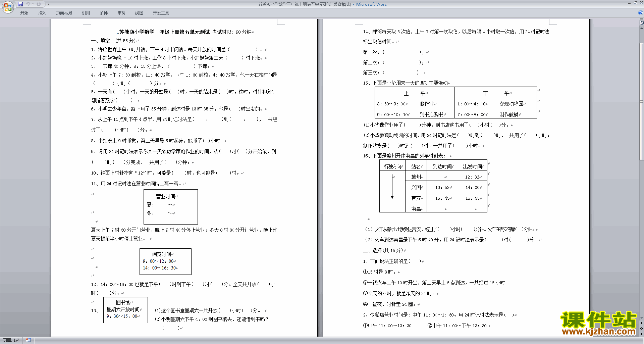This screenshot has width=644, height=344.
Task: Click question 10 about 钟面上时针指向
Action: (x=166, y=173)
